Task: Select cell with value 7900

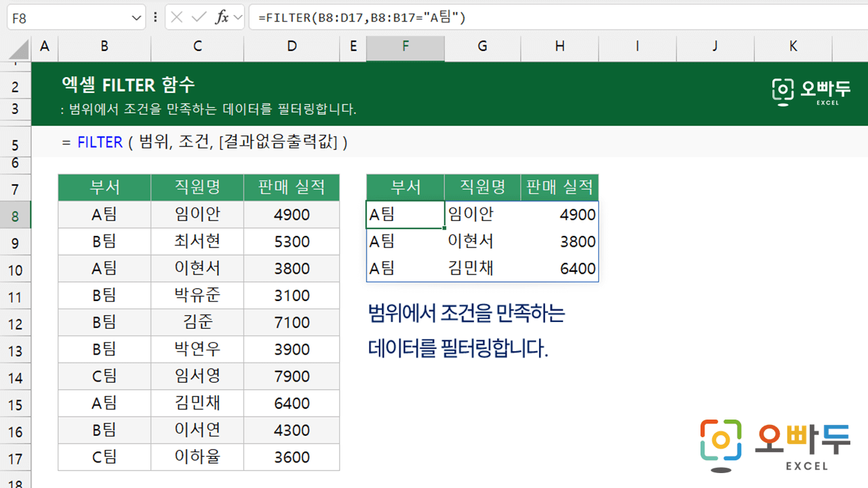Action: pos(292,376)
